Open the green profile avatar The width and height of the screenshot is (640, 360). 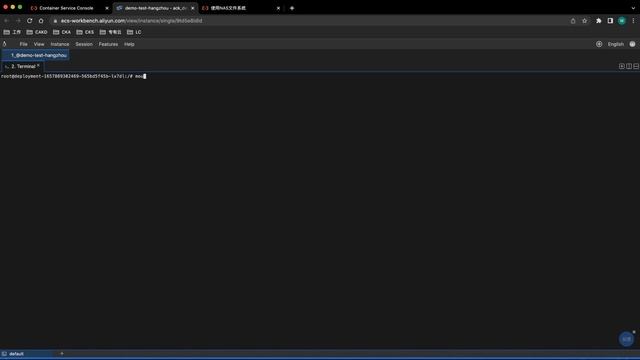pos(622,21)
